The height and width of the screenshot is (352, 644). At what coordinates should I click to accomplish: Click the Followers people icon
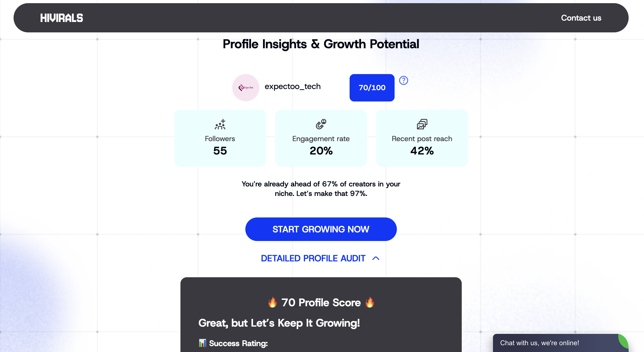click(x=220, y=124)
